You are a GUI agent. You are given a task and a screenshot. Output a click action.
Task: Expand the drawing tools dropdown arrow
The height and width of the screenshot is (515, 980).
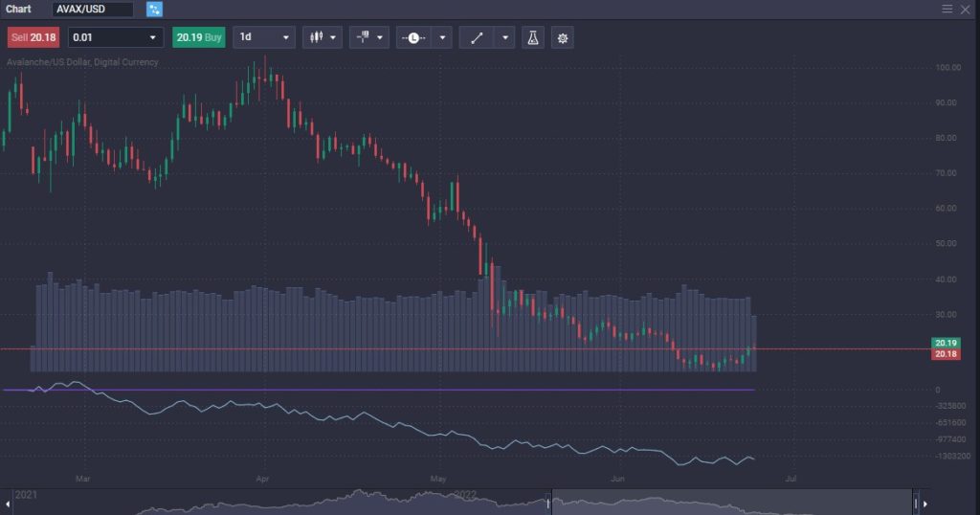coord(504,37)
